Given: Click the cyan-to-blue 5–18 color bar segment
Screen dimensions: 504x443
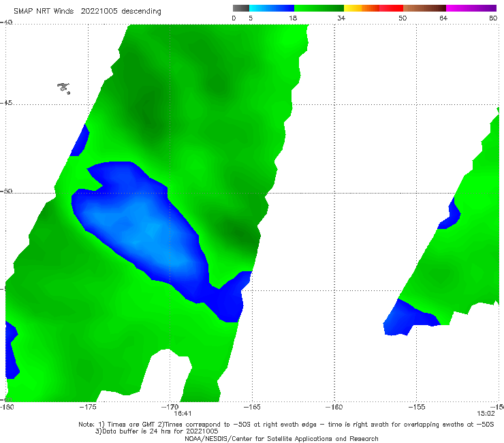Looking at the screenshot, I should 272,8.
